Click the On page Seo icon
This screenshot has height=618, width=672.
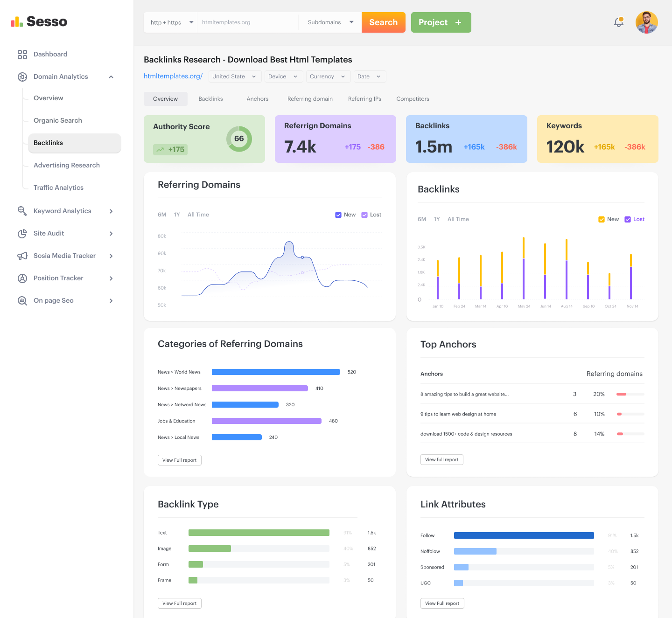click(x=22, y=301)
